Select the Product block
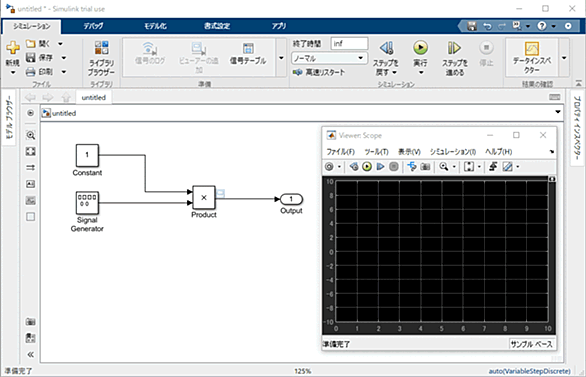 pos(204,197)
